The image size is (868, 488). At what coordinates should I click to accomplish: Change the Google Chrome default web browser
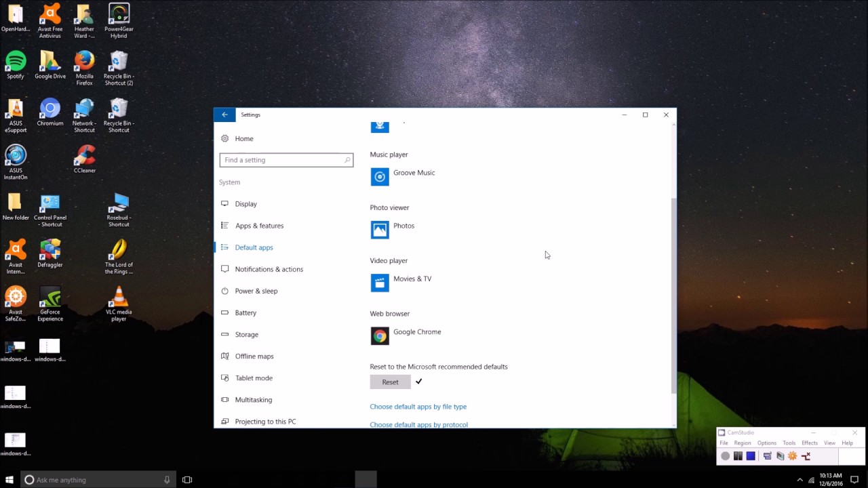point(406,335)
